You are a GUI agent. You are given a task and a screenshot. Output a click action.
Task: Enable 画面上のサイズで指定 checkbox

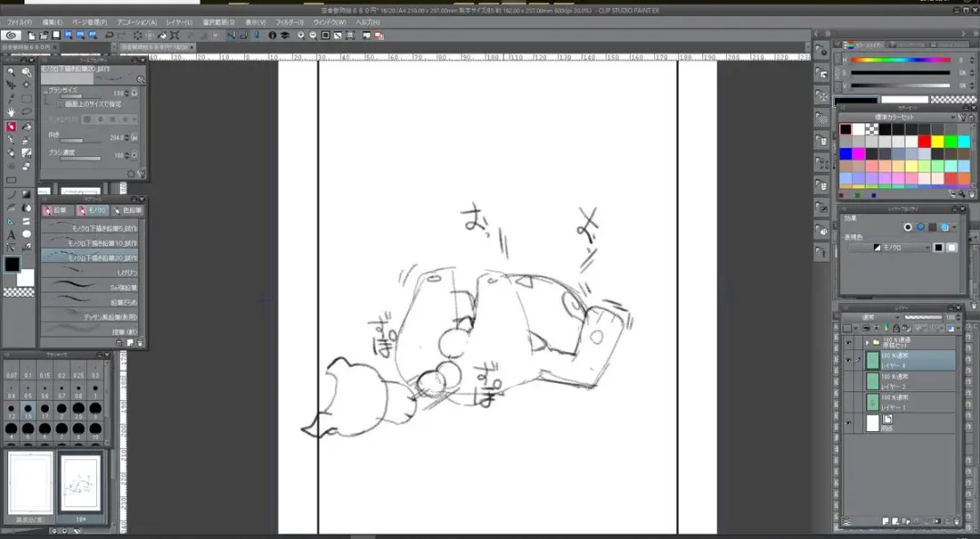point(60,103)
